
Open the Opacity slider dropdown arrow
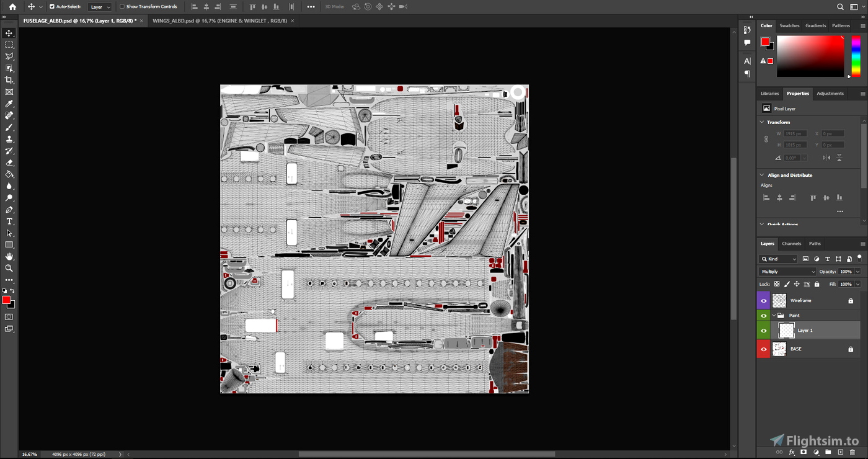pyautogui.click(x=858, y=272)
